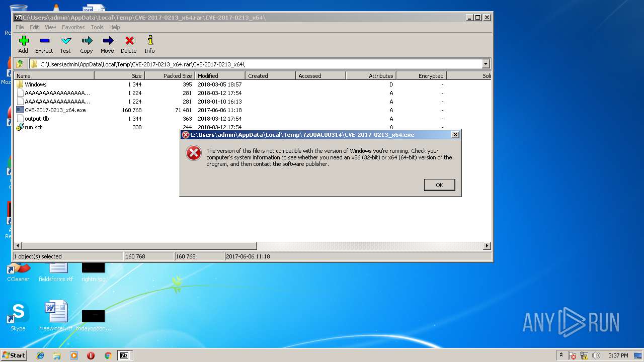The height and width of the screenshot is (362, 644).
Task: Sort by Accessed column header
Action: coord(320,75)
